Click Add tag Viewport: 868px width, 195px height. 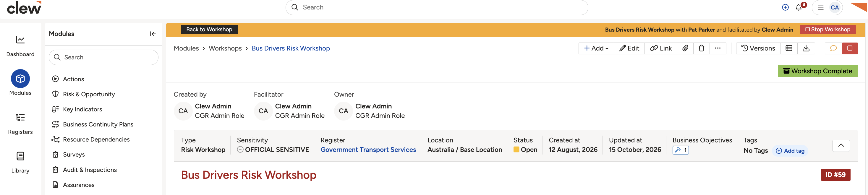790,151
